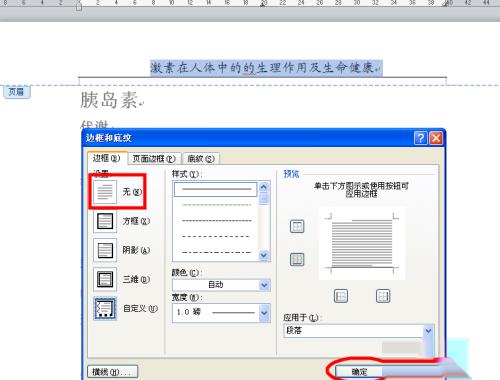Select the 方框 (Box) border setting icon
Screen dimensions: 500x380
click(105, 221)
